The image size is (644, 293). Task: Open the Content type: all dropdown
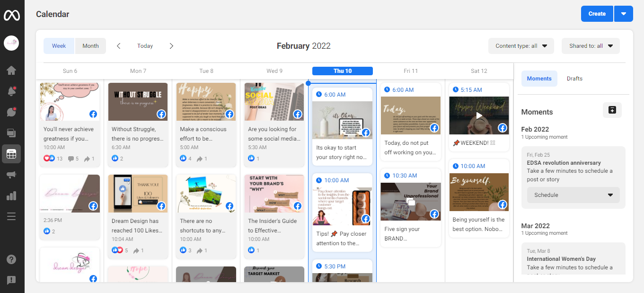tap(521, 46)
